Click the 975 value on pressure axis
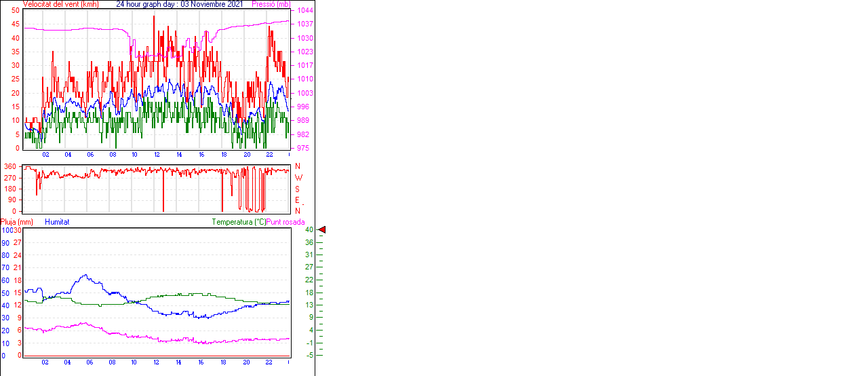The image size is (868, 376). pos(302,148)
